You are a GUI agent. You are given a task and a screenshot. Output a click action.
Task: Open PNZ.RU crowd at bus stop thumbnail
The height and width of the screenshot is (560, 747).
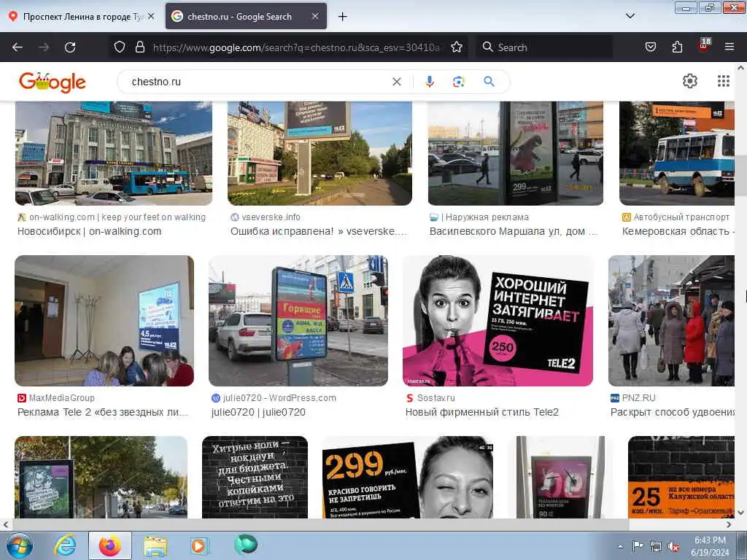[671, 321]
